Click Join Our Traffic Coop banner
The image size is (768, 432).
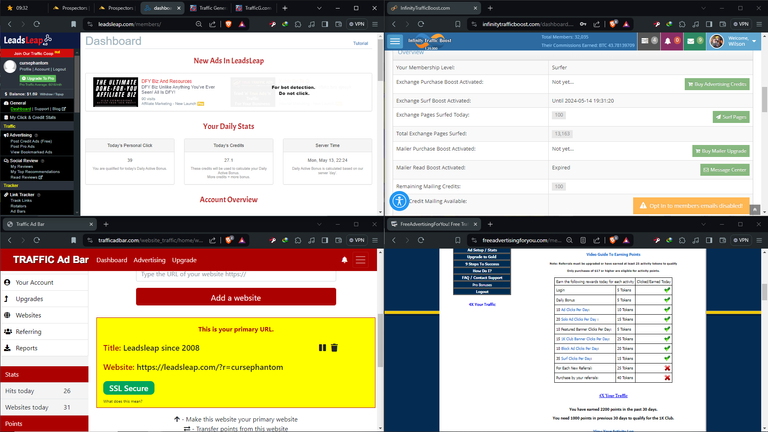37,53
